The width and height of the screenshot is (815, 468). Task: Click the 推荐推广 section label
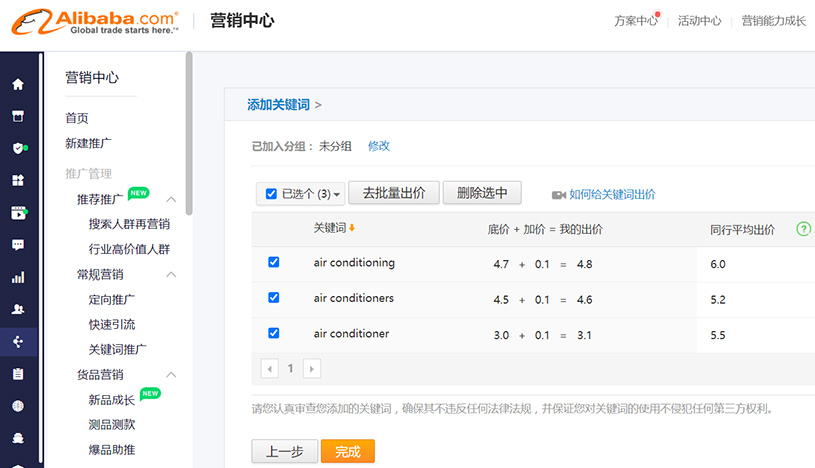tap(100, 200)
